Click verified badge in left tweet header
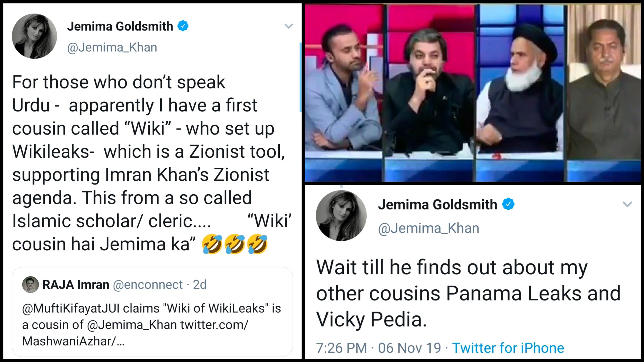The height and width of the screenshot is (362, 644). [x=183, y=26]
